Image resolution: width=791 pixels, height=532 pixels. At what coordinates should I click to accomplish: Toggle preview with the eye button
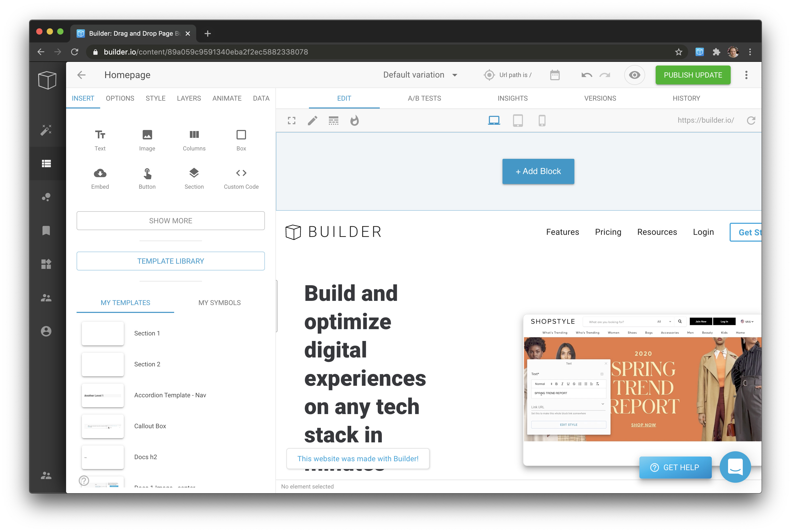point(634,75)
